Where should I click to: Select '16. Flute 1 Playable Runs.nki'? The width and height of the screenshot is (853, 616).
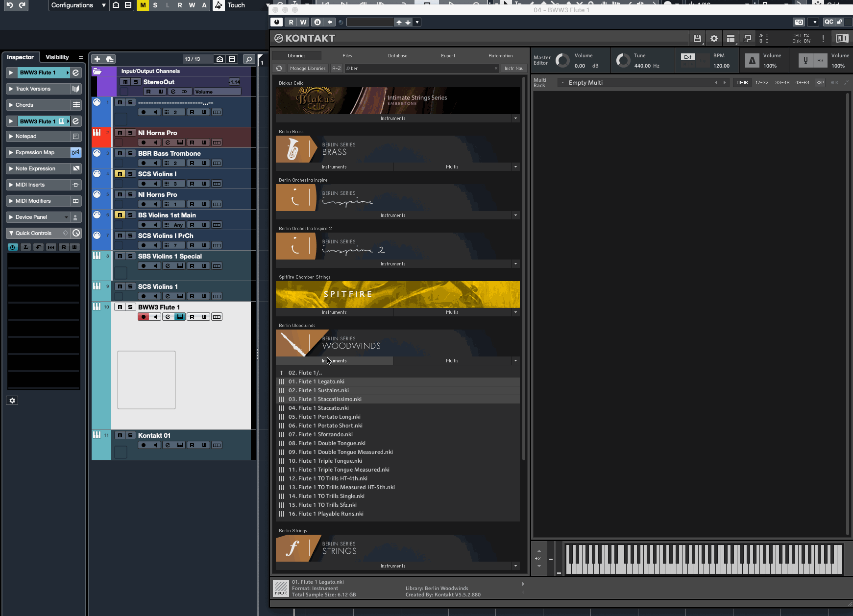pos(398,514)
